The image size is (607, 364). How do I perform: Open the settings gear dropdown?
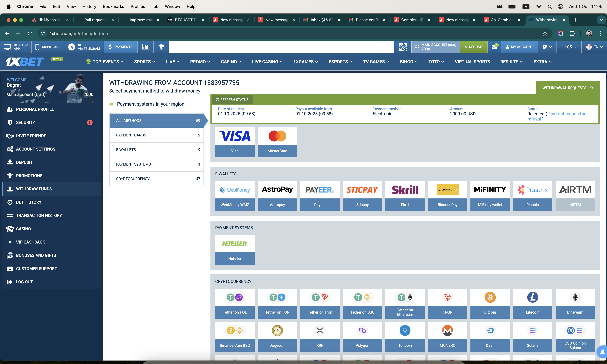click(x=547, y=47)
